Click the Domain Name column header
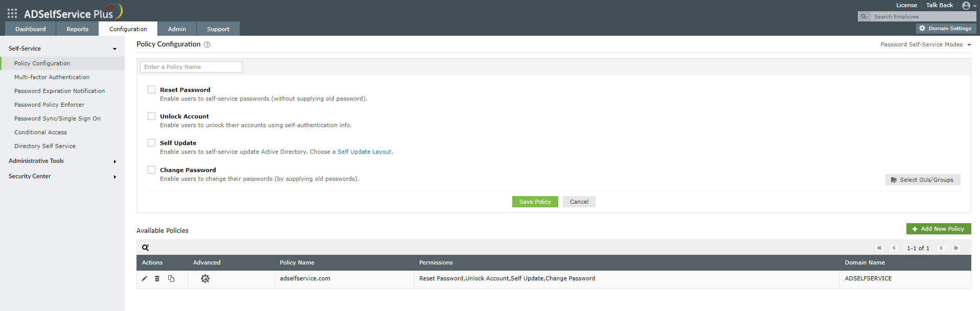This screenshot has width=980, height=311. pyautogui.click(x=864, y=262)
